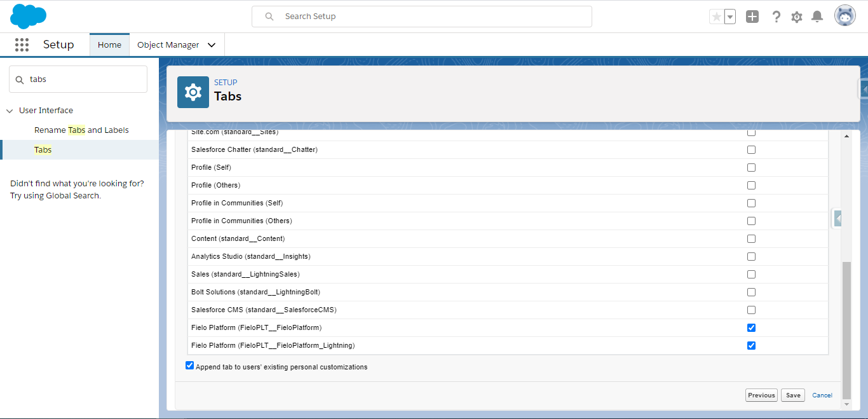Image resolution: width=868 pixels, height=419 pixels.
Task: Enable the Profile (Self) checkbox
Action: [751, 168]
